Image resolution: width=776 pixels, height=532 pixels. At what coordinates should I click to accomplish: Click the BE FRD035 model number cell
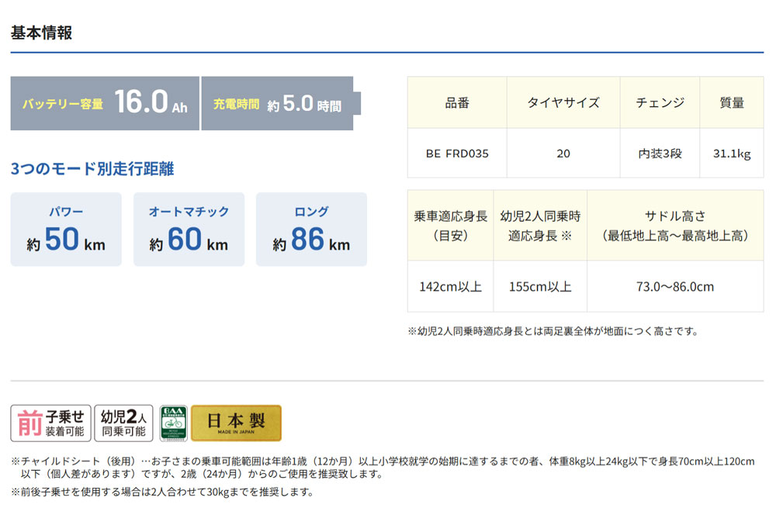(457, 154)
